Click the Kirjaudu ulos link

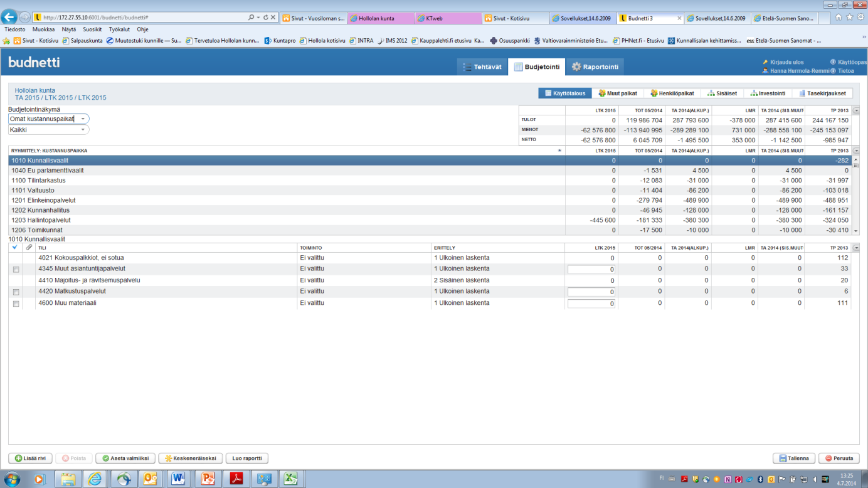786,62
